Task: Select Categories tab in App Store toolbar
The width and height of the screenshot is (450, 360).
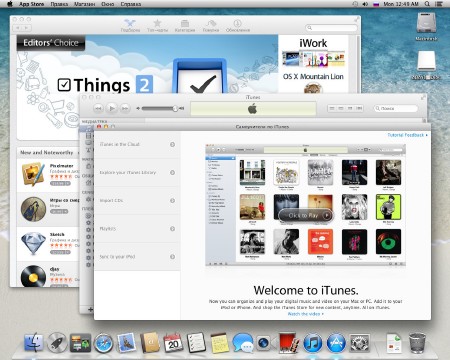Action: pyautogui.click(x=185, y=25)
